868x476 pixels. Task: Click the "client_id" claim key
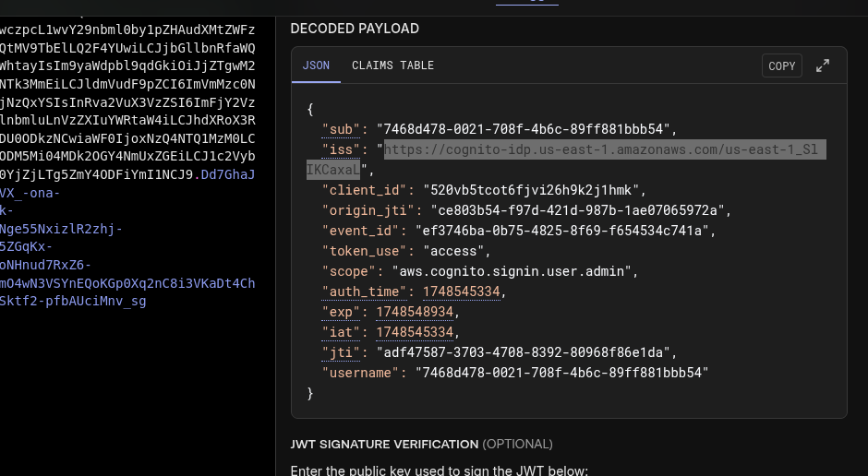click(x=364, y=190)
